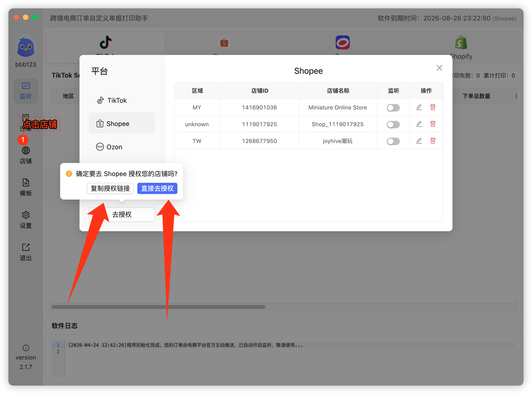This screenshot has height=394, width=532.
Task: Open the 监听 monitor sidebar icon
Action: click(x=26, y=91)
